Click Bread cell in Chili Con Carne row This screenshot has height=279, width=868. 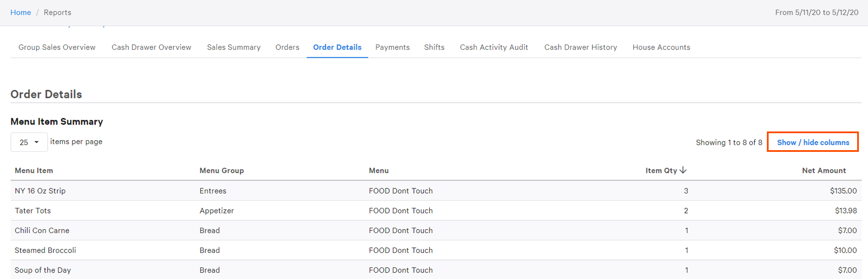(210, 230)
